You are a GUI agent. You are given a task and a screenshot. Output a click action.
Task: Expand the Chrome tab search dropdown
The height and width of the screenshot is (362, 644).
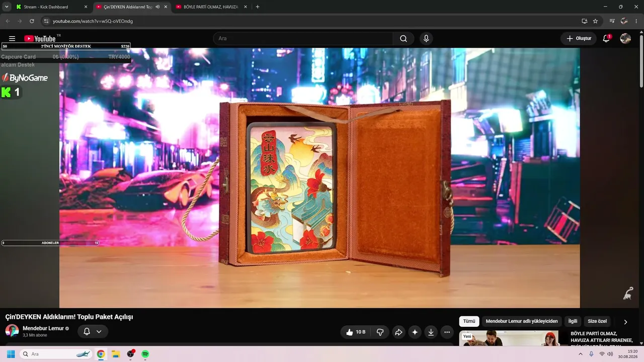[7, 7]
